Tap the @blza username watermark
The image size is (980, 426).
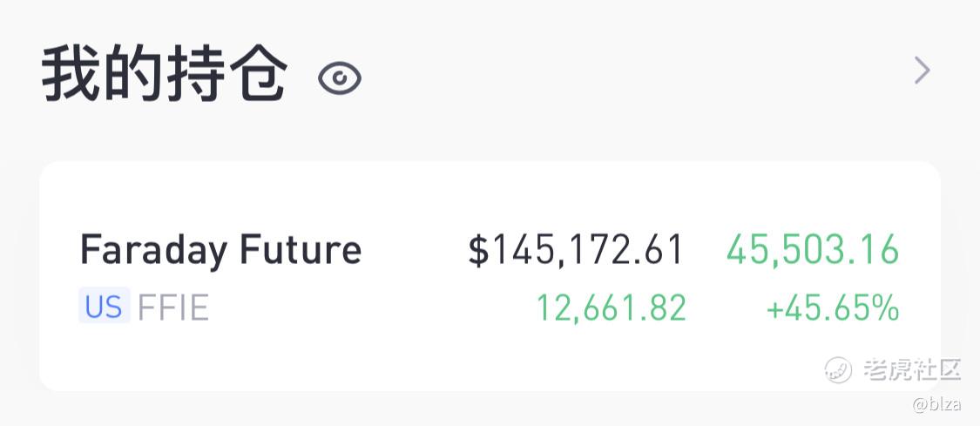pos(936,404)
